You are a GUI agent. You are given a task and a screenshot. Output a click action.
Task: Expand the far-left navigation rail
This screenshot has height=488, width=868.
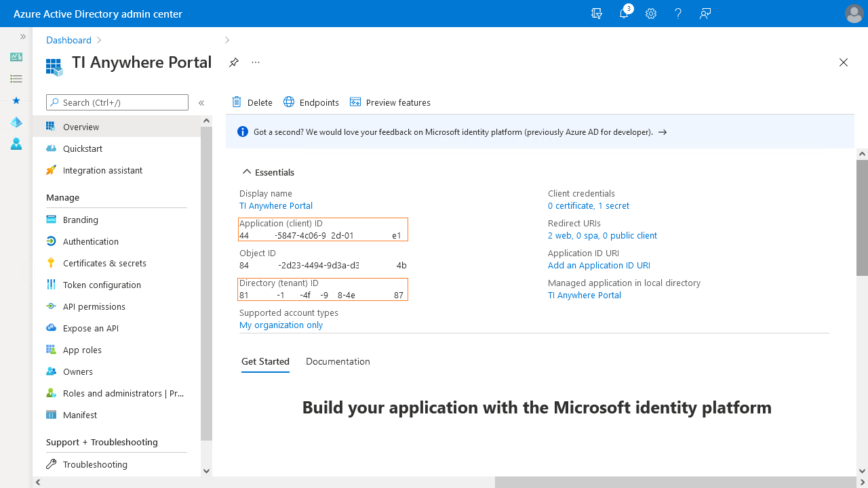(x=23, y=37)
